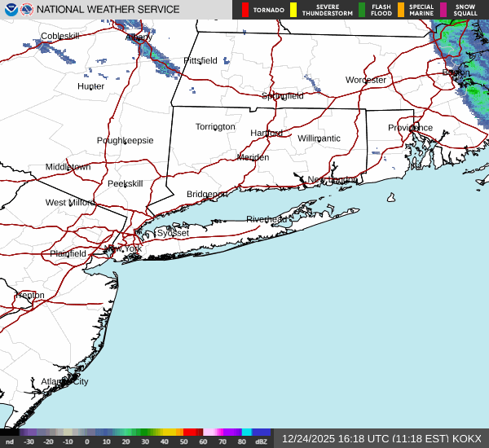Image resolution: width=489 pixels, height=448 pixels.
Task: Click the Atlantic City label
Action: click(64, 381)
